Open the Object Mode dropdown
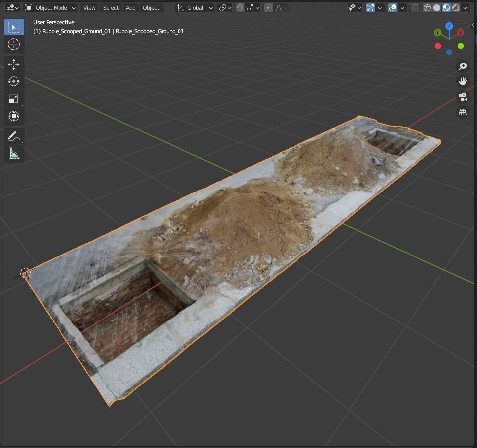 pyautogui.click(x=50, y=8)
